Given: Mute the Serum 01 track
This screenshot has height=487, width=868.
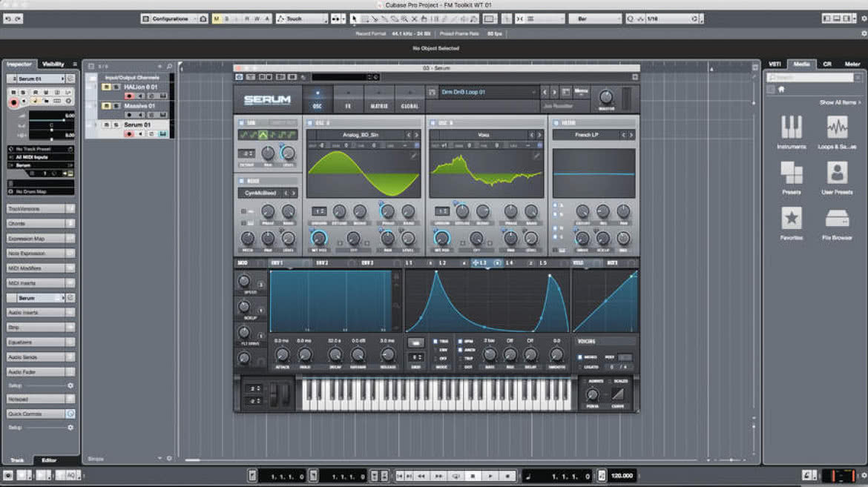Looking at the screenshot, I should [107, 125].
